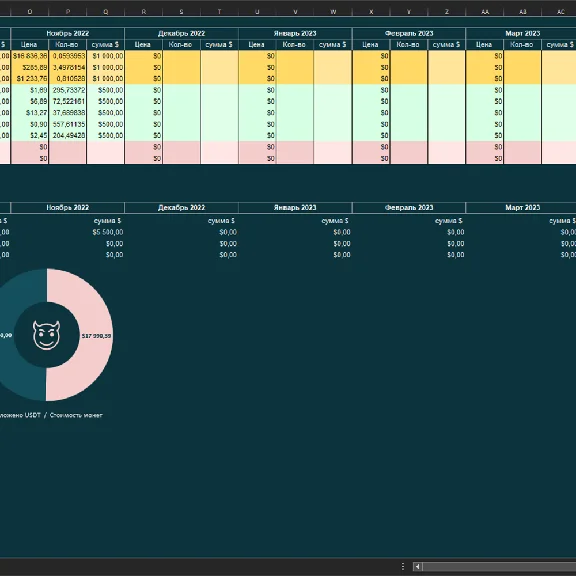Select column U header
The image size is (576, 576).
pyautogui.click(x=257, y=12)
